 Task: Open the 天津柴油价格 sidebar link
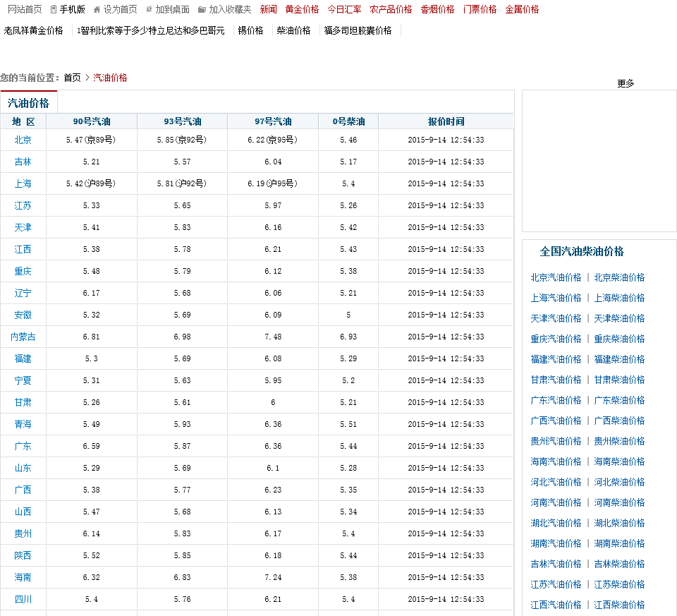pyautogui.click(x=619, y=319)
